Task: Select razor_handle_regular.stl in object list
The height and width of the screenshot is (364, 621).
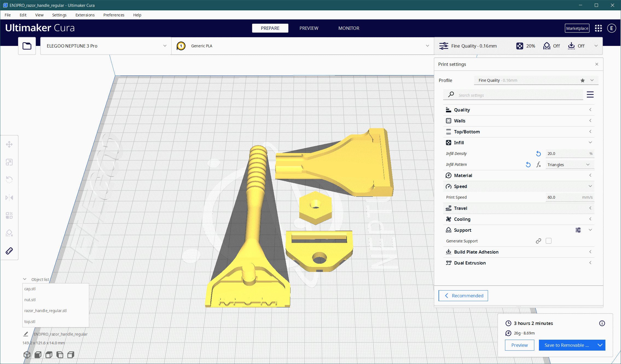Action: (56, 311)
